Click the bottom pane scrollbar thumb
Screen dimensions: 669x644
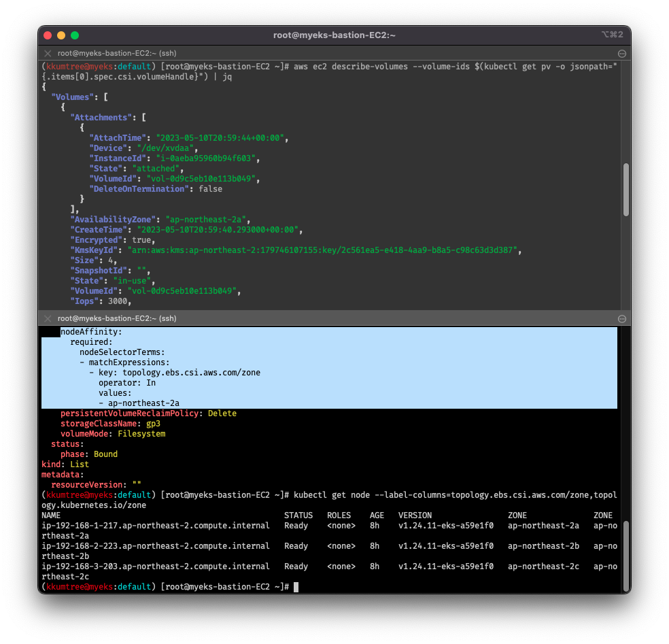pos(626,555)
